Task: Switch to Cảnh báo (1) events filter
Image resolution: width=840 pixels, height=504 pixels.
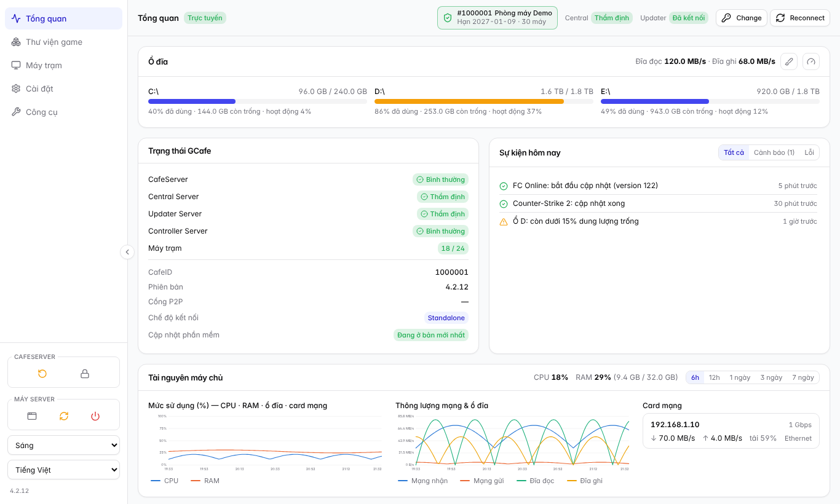Action: pos(774,152)
